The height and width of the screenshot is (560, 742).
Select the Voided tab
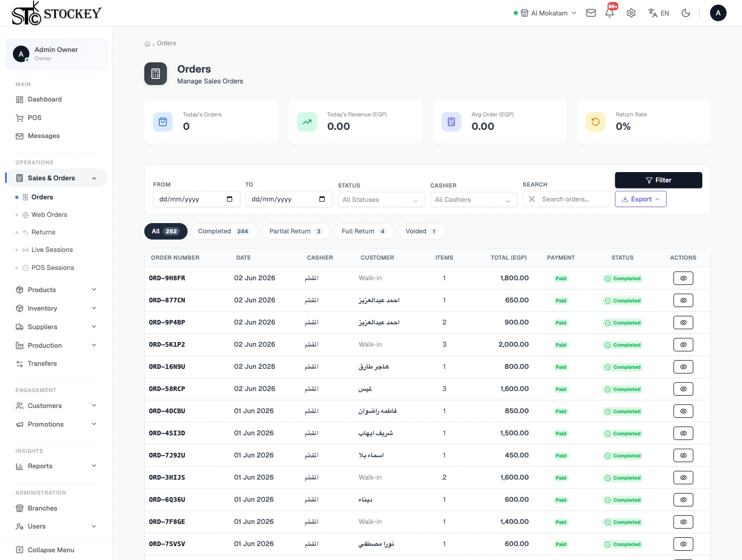[x=421, y=231]
